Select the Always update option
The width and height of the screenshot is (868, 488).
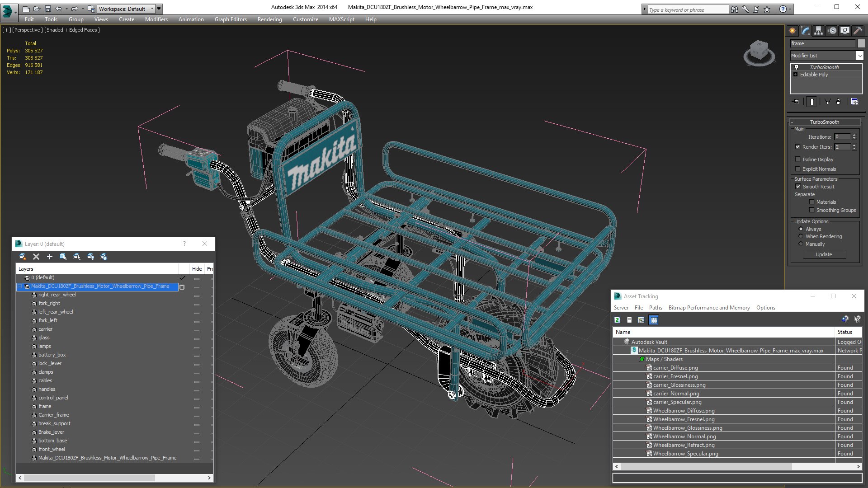point(801,229)
